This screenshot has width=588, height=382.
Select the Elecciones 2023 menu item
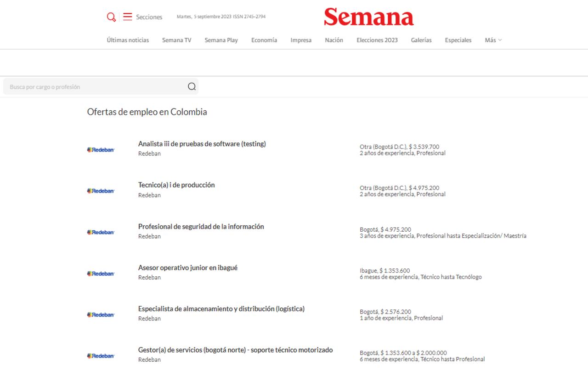[x=377, y=40]
